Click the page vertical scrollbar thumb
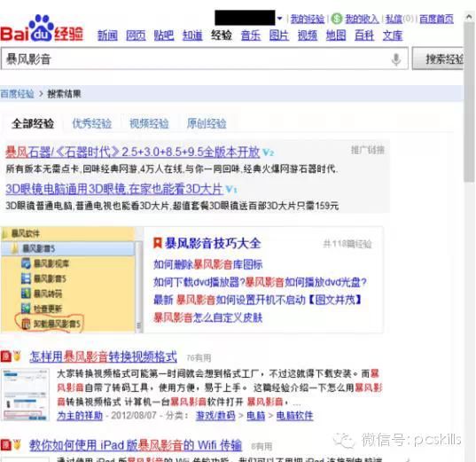 [469, 103]
